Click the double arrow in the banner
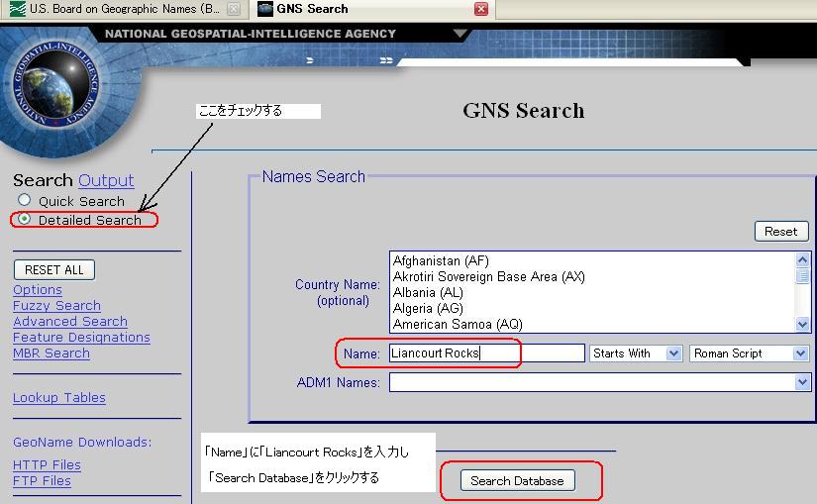The height and width of the screenshot is (504, 817). pyautogui.click(x=386, y=60)
